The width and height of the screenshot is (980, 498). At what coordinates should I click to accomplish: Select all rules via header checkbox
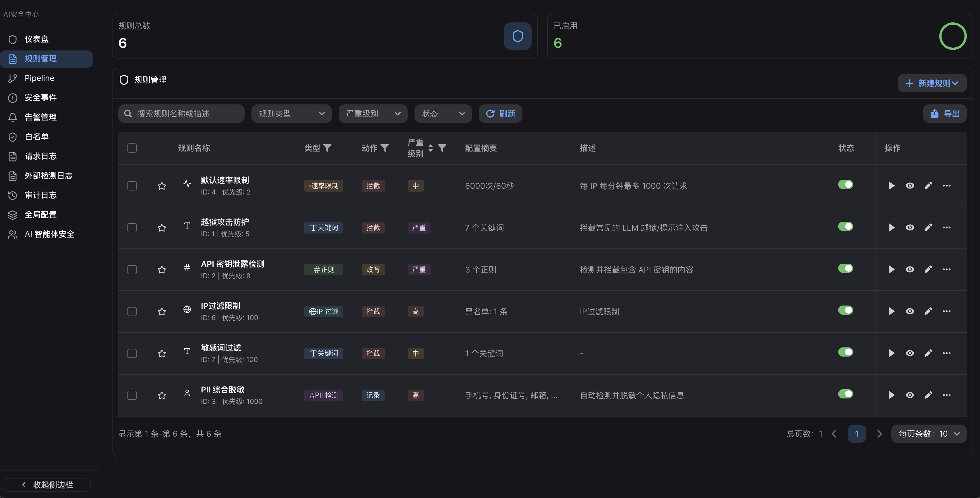point(132,148)
